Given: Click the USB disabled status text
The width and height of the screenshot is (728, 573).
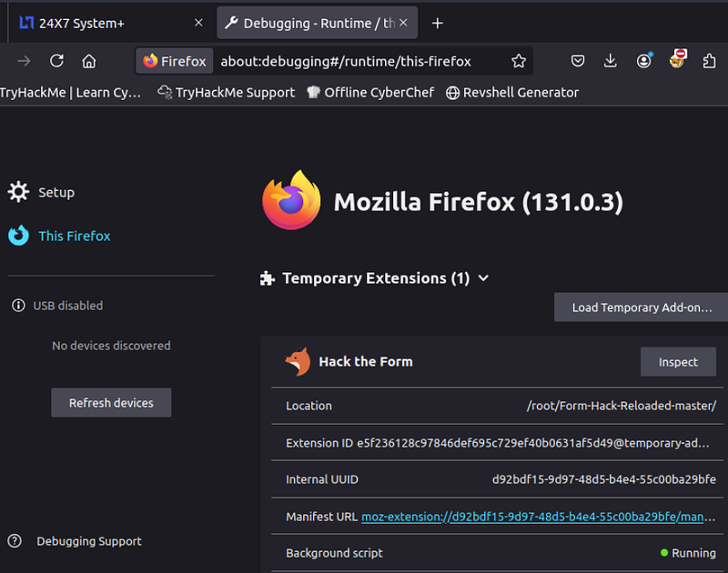Looking at the screenshot, I should tap(67, 306).
